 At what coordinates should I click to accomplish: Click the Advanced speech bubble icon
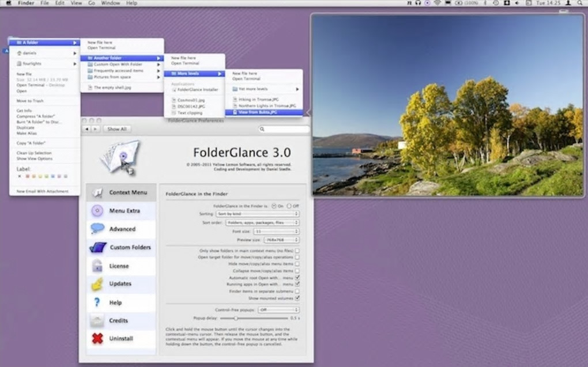97,229
